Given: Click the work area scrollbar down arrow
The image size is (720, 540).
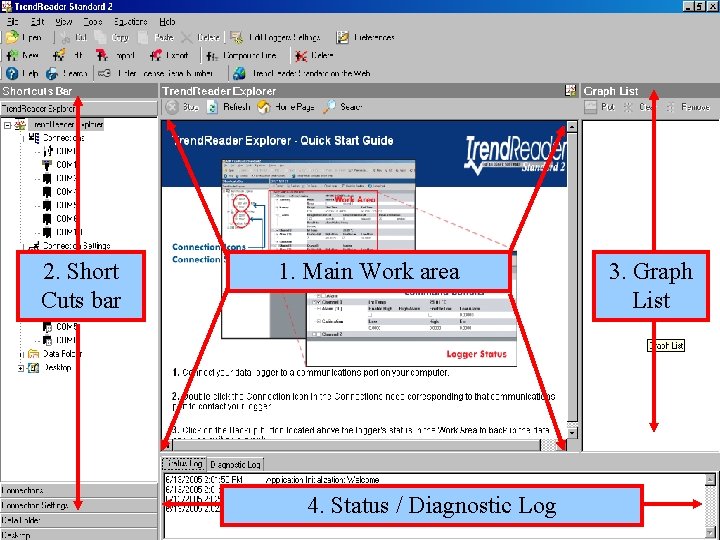Looking at the screenshot, I should point(572,433).
